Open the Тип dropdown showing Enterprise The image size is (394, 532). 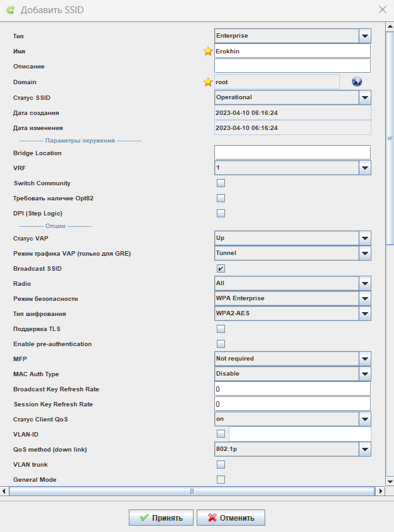click(293, 36)
